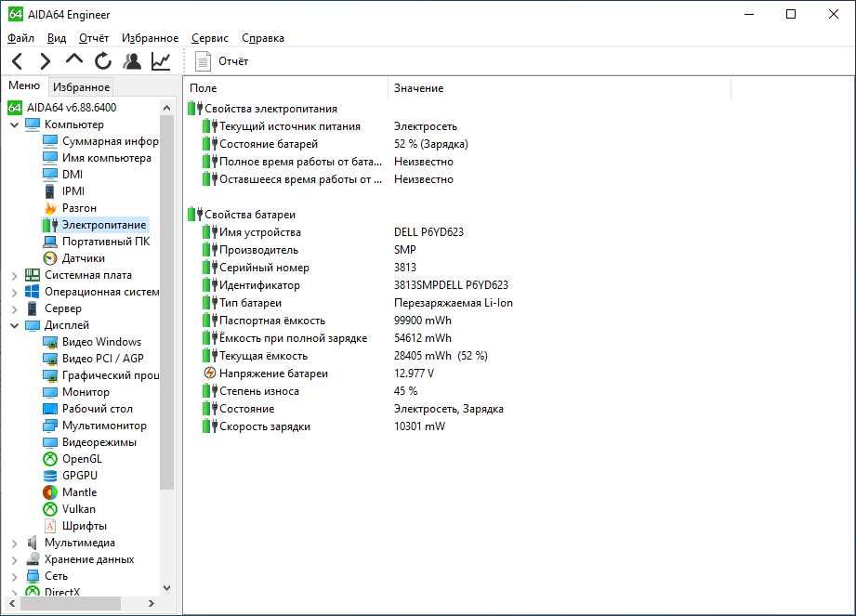Click the Мультимедиа speaker icon
Viewport: 856px width, 616px height.
pos(33,543)
